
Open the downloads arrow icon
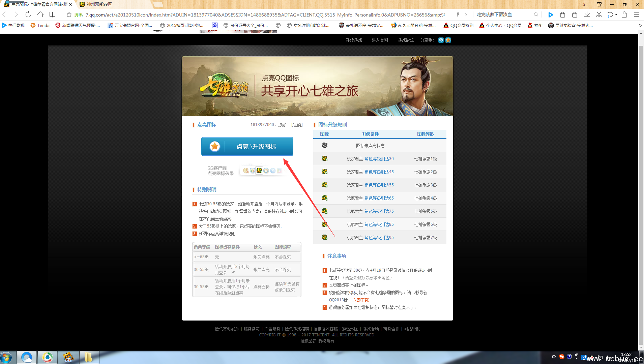click(x=587, y=14)
